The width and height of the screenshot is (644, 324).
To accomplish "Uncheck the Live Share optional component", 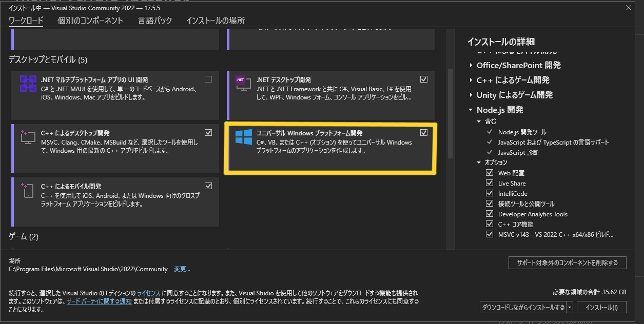I will tap(489, 183).
